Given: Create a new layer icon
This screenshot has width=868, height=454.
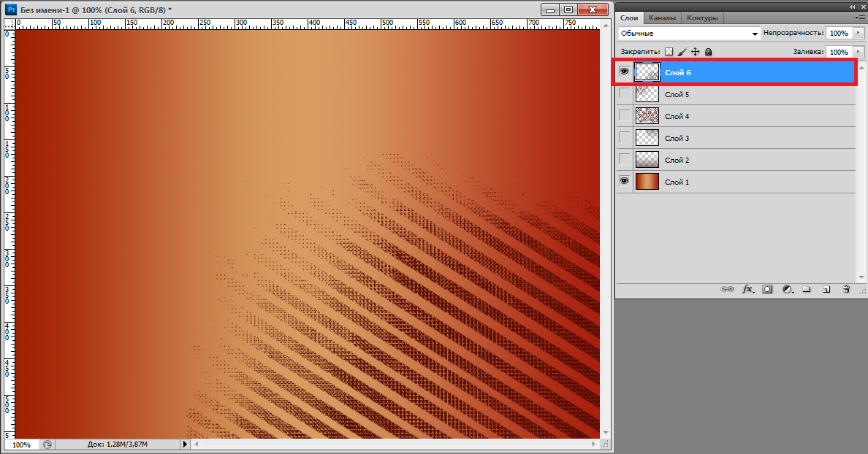Looking at the screenshot, I should pos(826,289).
